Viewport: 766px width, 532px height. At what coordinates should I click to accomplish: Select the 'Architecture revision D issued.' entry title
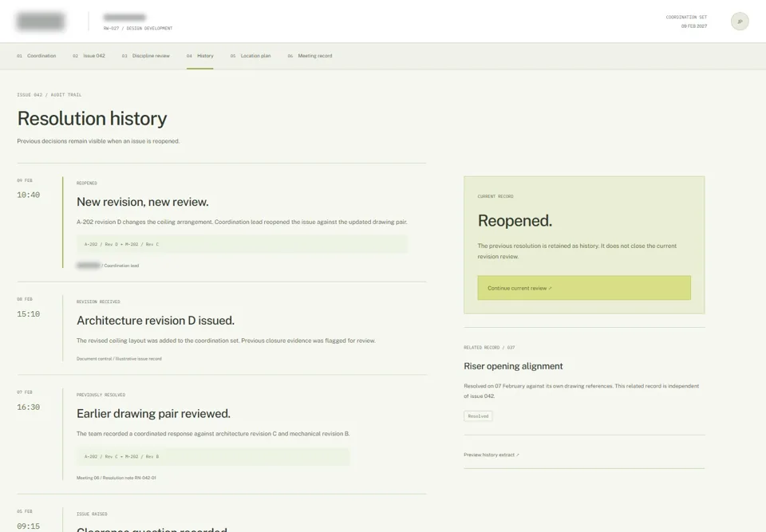(156, 321)
